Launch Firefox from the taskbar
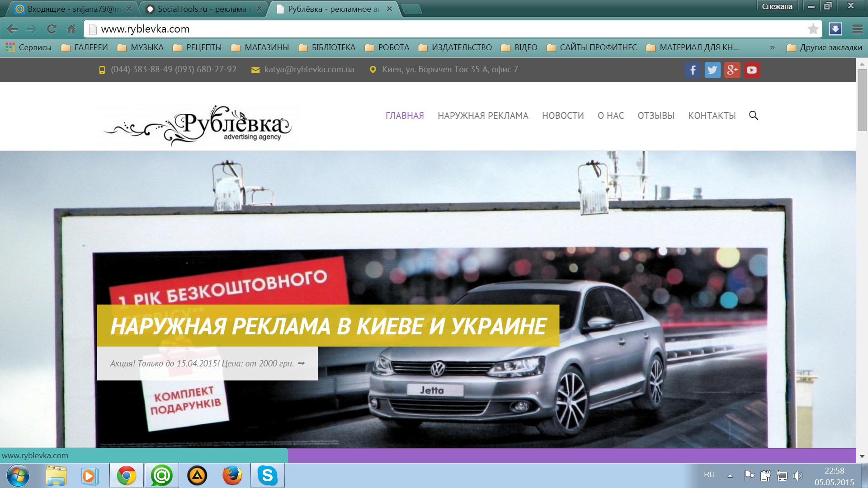The width and height of the screenshot is (868, 488). click(x=232, y=475)
